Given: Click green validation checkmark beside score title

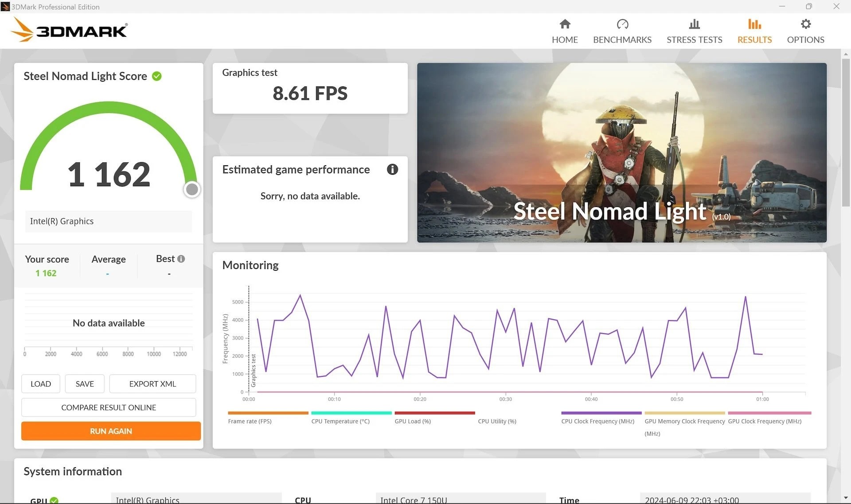Looking at the screenshot, I should (157, 76).
